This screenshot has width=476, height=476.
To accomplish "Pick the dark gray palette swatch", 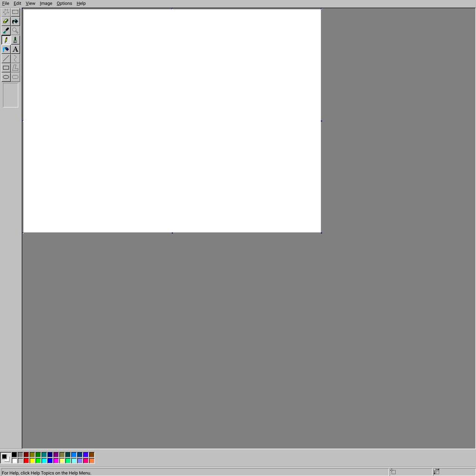I will point(20,455).
